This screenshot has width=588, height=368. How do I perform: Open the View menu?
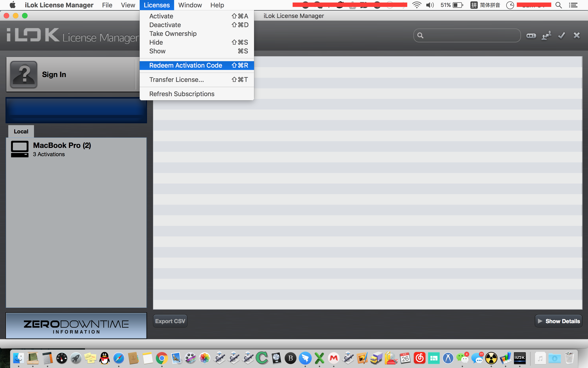(128, 5)
